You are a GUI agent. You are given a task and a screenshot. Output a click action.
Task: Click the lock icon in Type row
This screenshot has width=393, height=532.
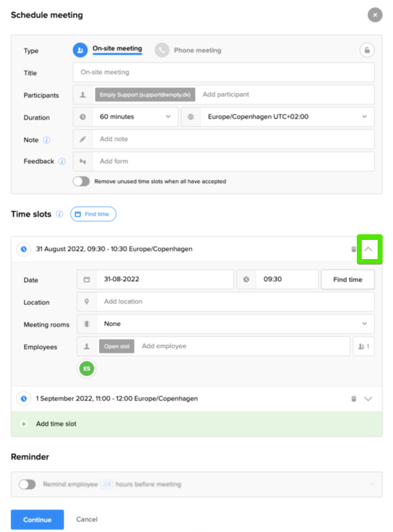pos(367,50)
